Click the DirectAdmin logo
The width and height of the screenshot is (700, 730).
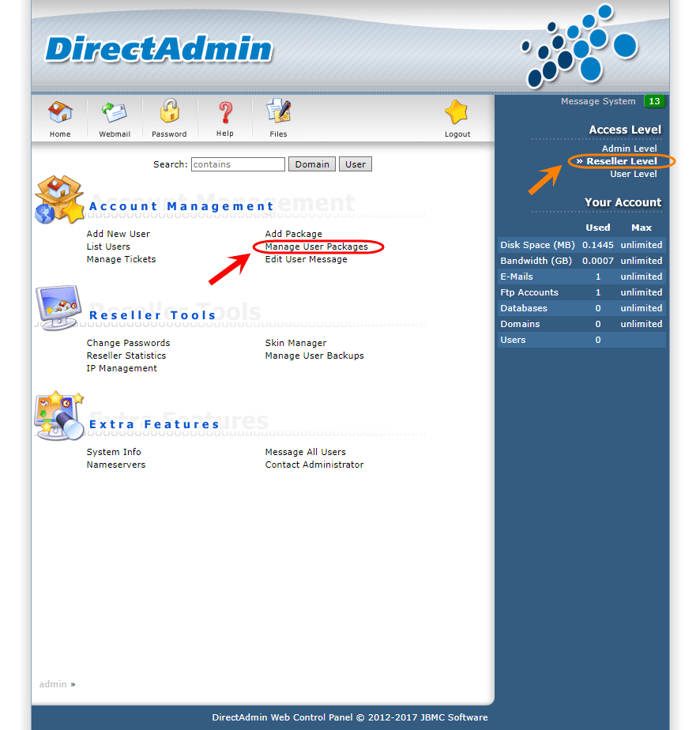tap(159, 49)
